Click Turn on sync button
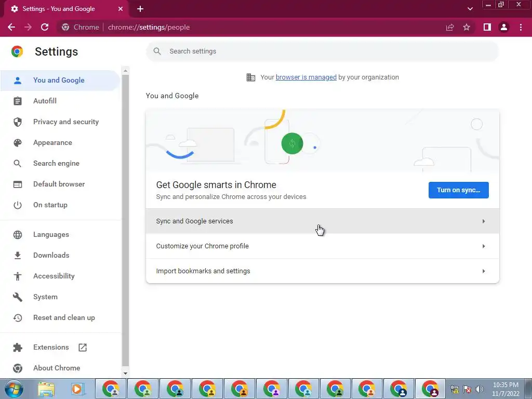 click(x=458, y=190)
